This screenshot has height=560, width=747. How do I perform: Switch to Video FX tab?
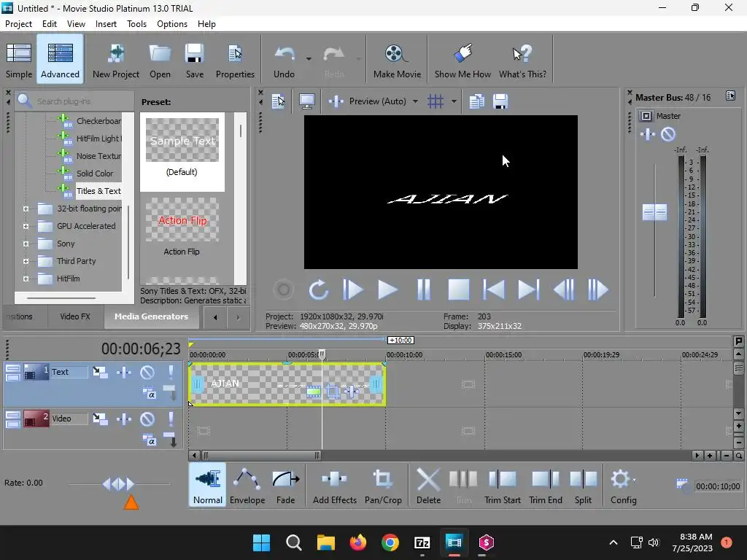pos(75,316)
